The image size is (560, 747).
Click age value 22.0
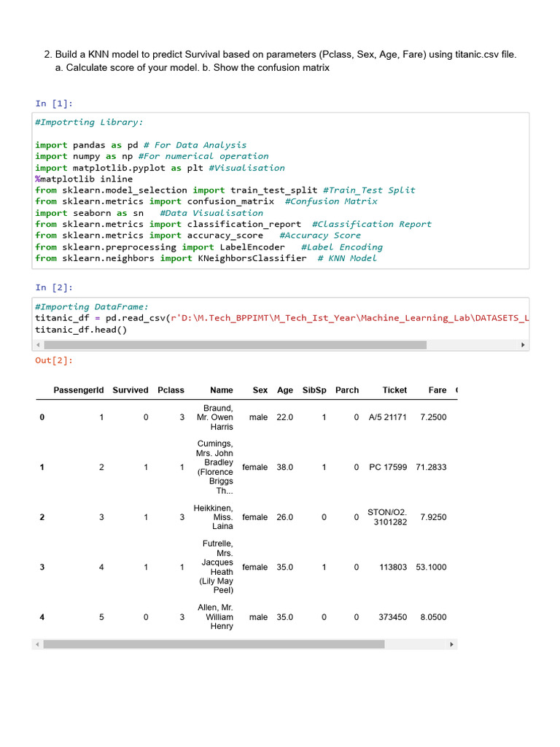pos(285,417)
